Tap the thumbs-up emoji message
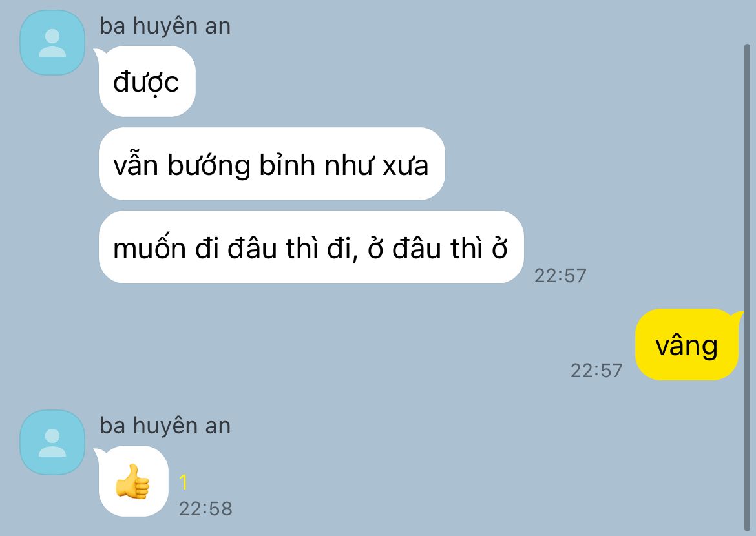The height and width of the screenshot is (536, 756). pos(133,481)
